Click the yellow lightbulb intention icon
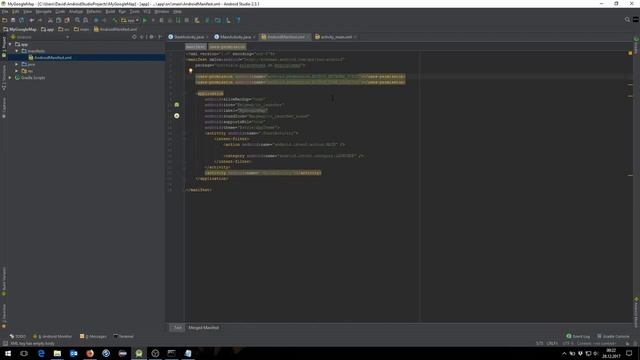Screen dimensions: 640x360 tap(190, 71)
